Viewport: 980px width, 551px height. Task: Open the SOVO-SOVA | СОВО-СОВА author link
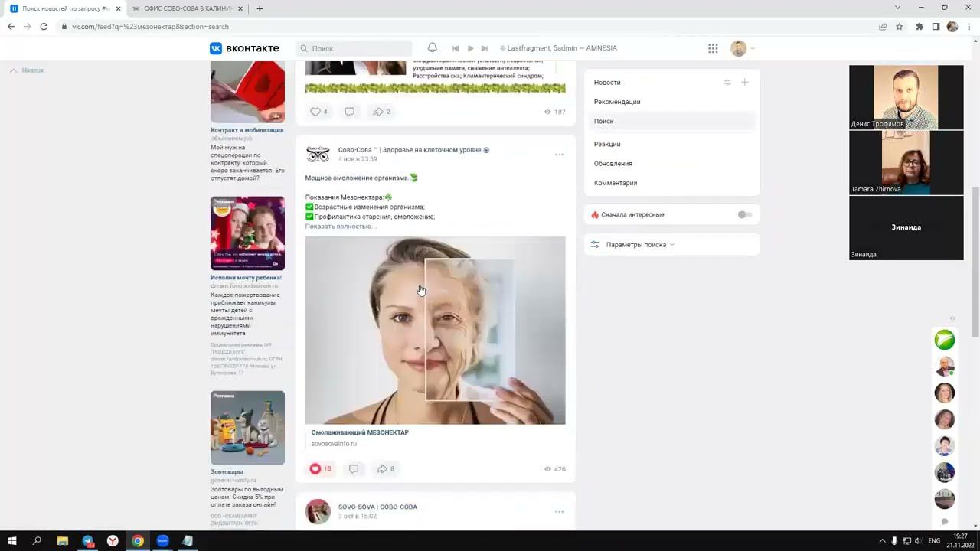pos(377,507)
